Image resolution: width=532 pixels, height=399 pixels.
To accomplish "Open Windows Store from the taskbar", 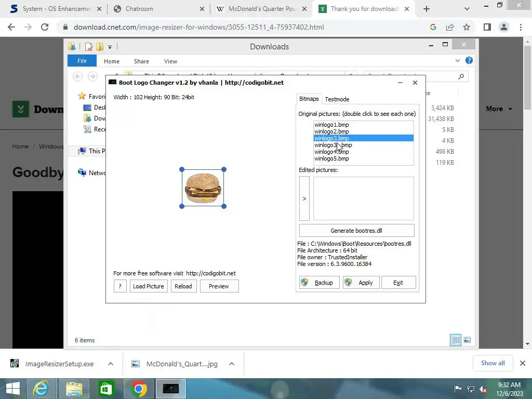I will click(106, 389).
